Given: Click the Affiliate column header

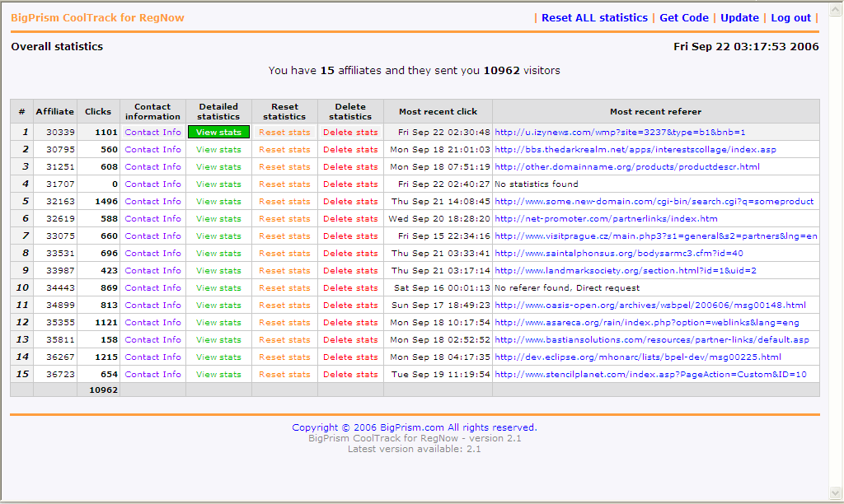Looking at the screenshot, I should [55, 111].
